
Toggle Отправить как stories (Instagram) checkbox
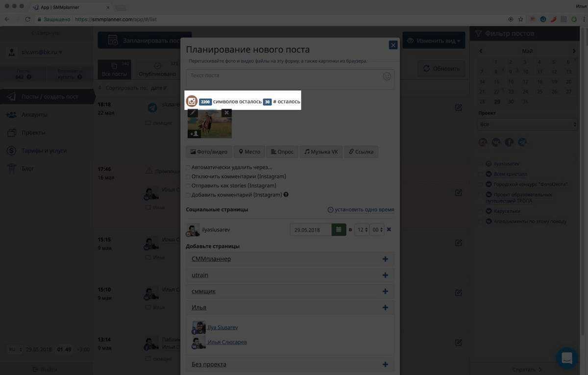[x=188, y=186]
